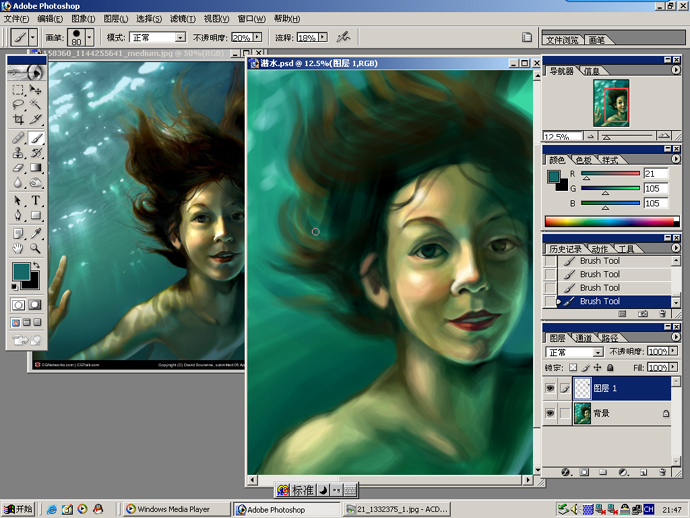Screen dimensions: 690x518
Task: Hide the 背景 layer eye icon
Action: coord(550,413)
